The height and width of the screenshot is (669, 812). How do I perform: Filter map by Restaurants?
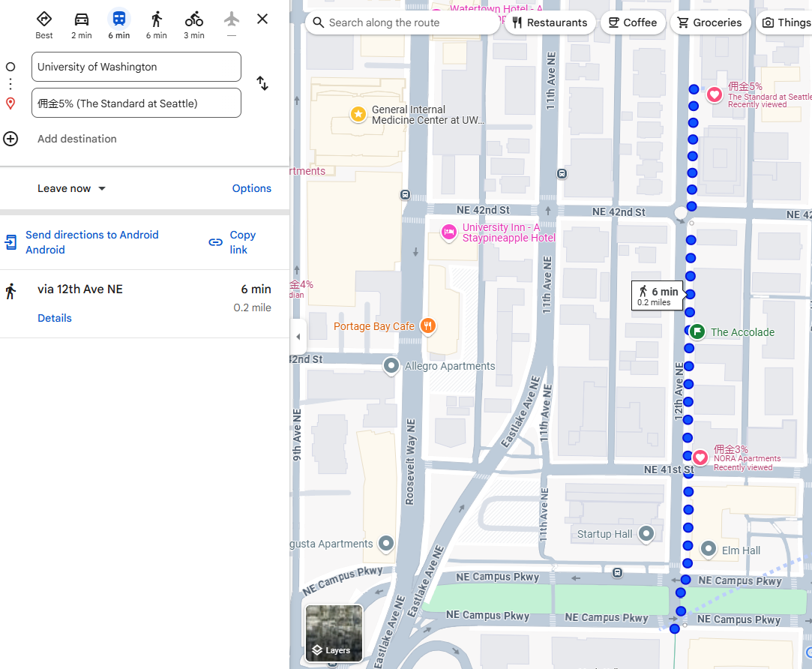(x=550, y=22)
